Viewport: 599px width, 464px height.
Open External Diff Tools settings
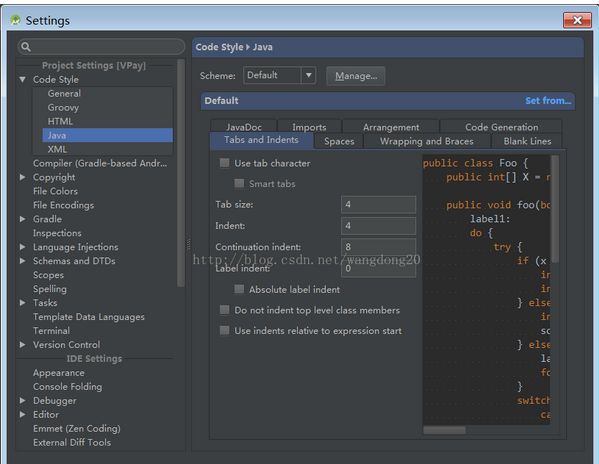coord(72,443)
